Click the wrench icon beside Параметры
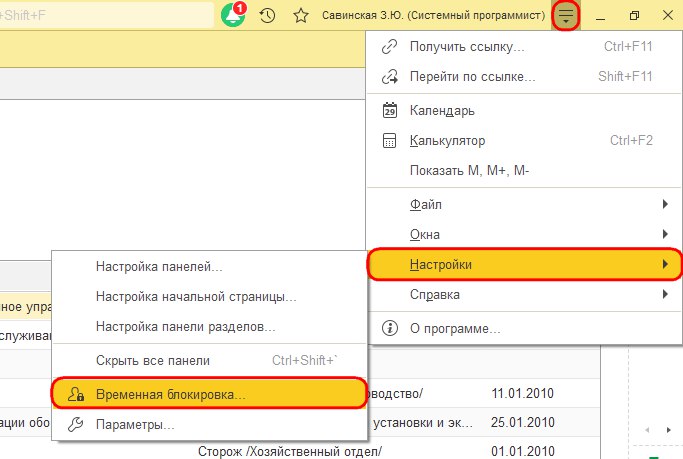683x459 pixels. coord(76,424)
